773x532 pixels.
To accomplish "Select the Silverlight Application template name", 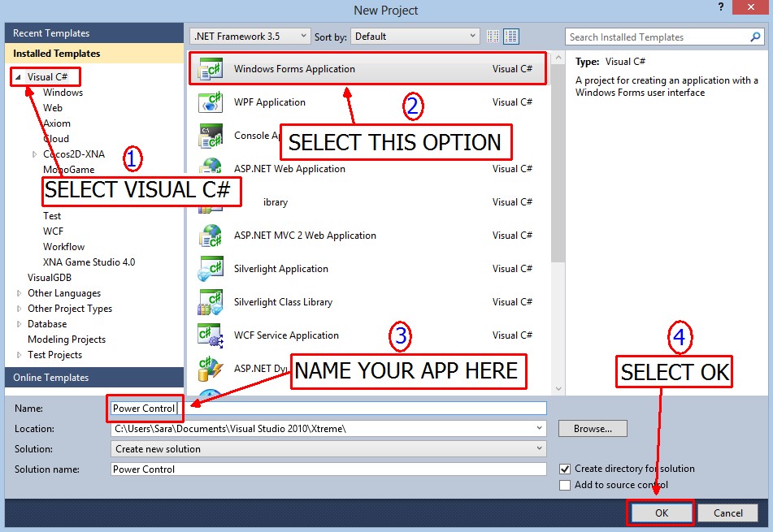I will (281, 269).
